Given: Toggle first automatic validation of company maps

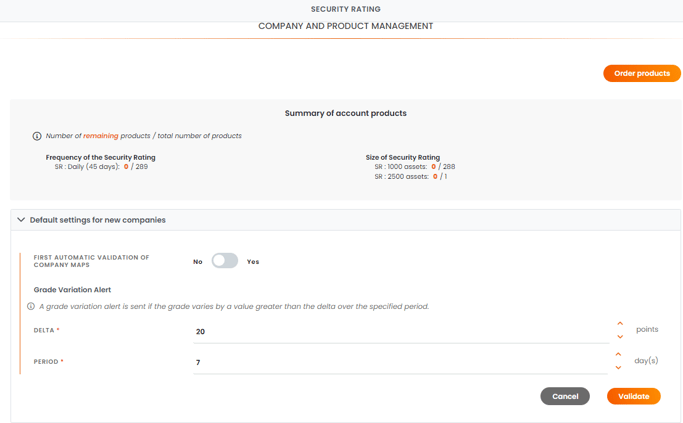Looking at the screenshot, I should coord(225,261).
